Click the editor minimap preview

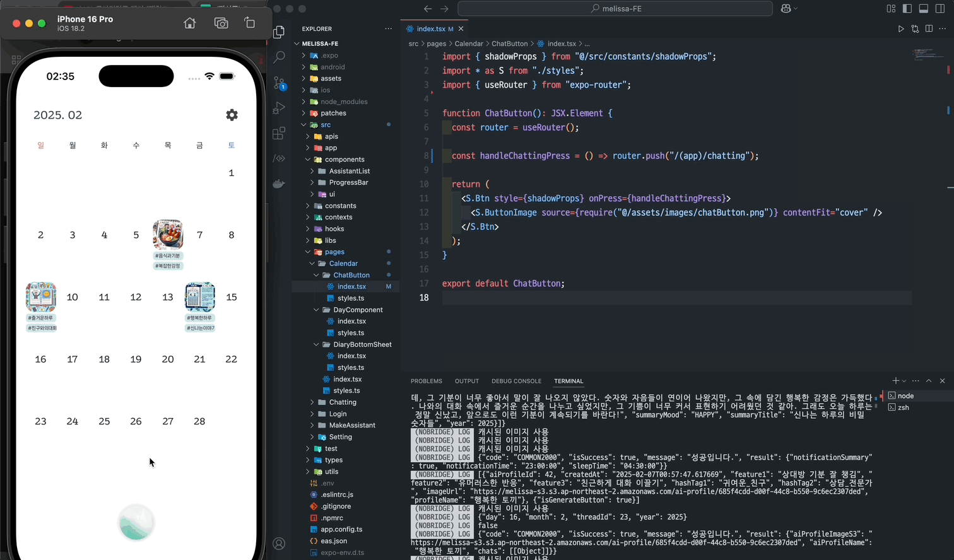pos(927,55)
